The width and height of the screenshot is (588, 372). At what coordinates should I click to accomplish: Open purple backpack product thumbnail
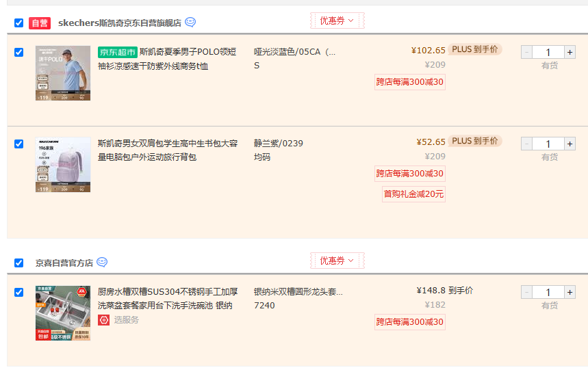click(63, 165)
